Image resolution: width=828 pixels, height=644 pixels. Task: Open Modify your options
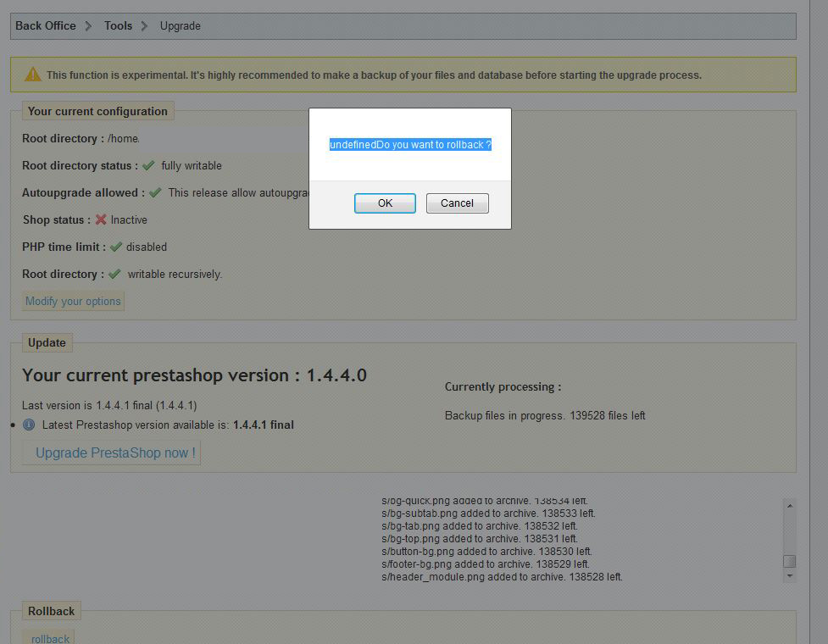73,302
